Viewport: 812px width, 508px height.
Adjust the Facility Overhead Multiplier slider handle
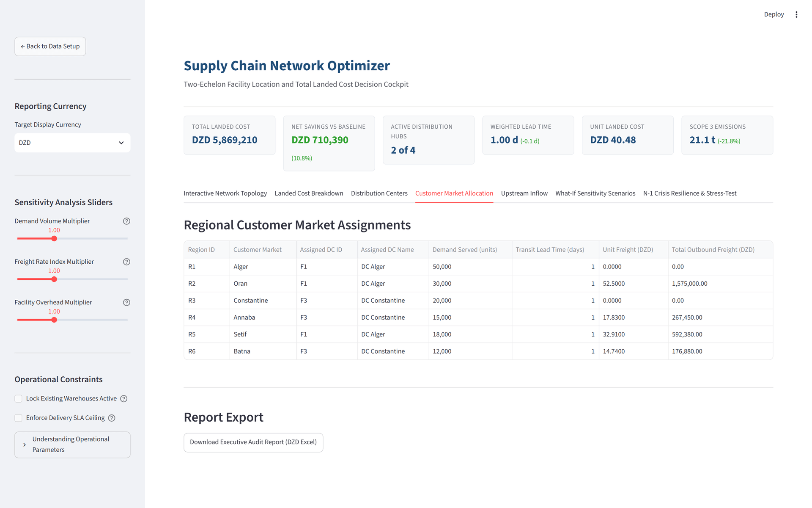[54, 320]
